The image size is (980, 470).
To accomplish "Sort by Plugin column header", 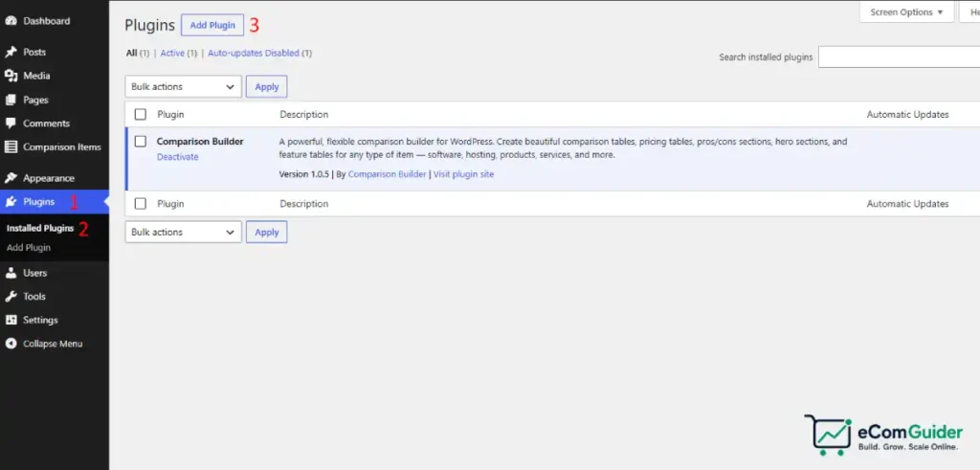I will coord(170,114).
